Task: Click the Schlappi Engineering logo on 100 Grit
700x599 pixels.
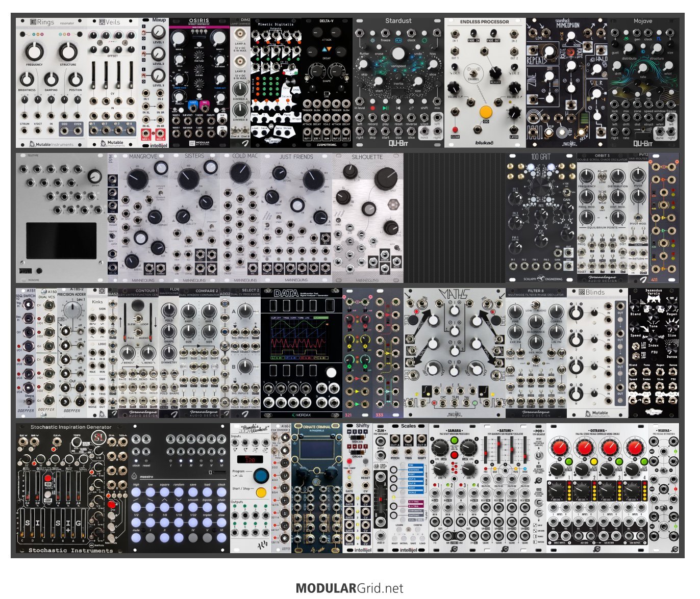Action: tap(543, 279)
